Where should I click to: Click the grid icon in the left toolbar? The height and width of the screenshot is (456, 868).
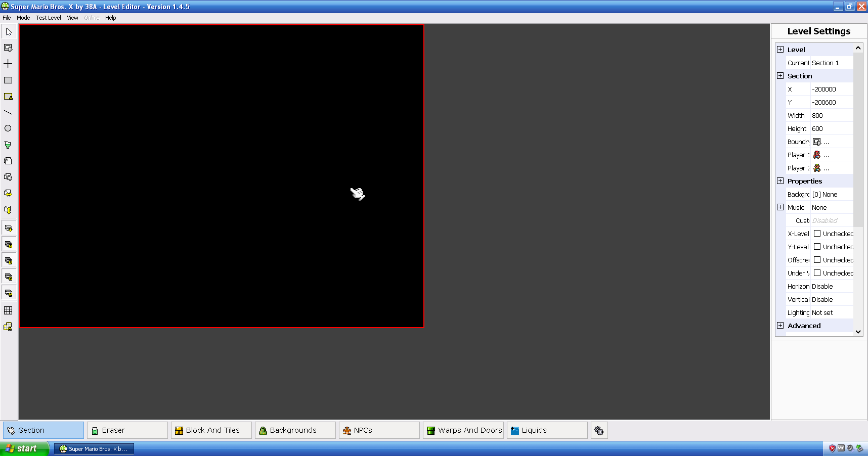click(x=8, y=310)
